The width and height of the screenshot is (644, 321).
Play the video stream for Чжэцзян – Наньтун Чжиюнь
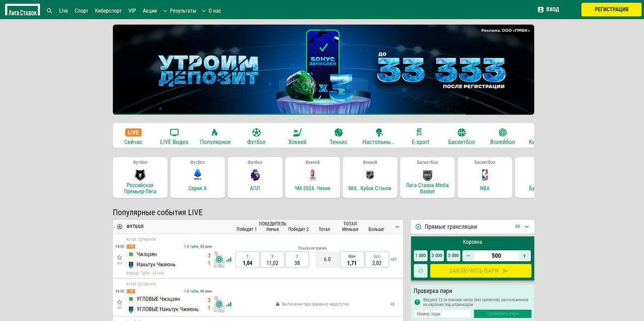click(x=219, y=260)
